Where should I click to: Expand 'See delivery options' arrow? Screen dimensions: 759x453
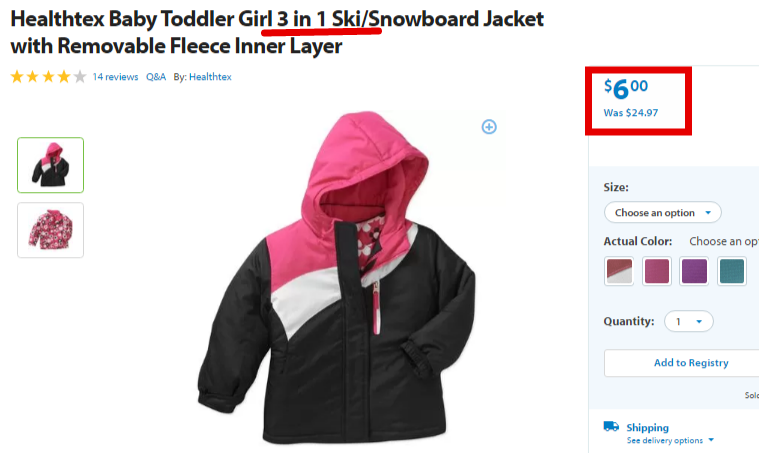point(711,440)
